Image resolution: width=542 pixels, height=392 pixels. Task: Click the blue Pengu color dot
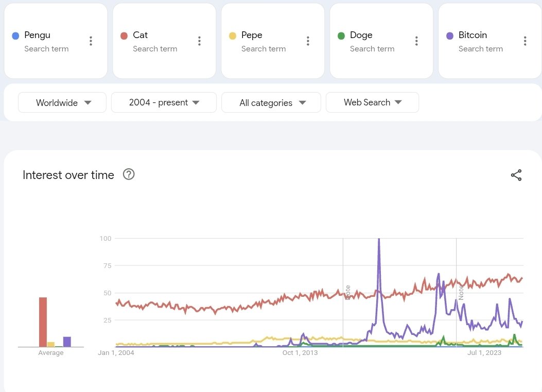pos(15,35)
